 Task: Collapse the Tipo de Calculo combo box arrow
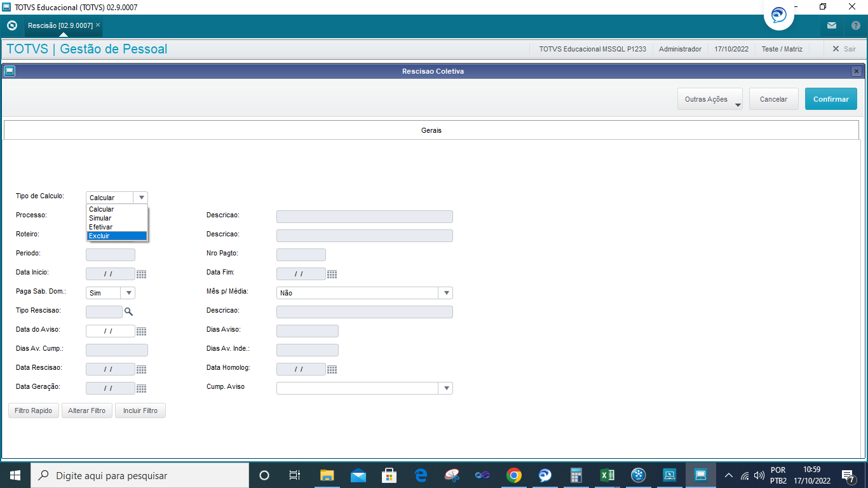pos(142,198)
